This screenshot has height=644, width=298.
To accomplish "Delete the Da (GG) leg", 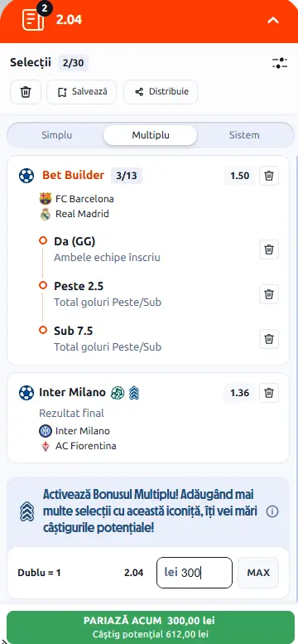I will click(x=269, y=249).
